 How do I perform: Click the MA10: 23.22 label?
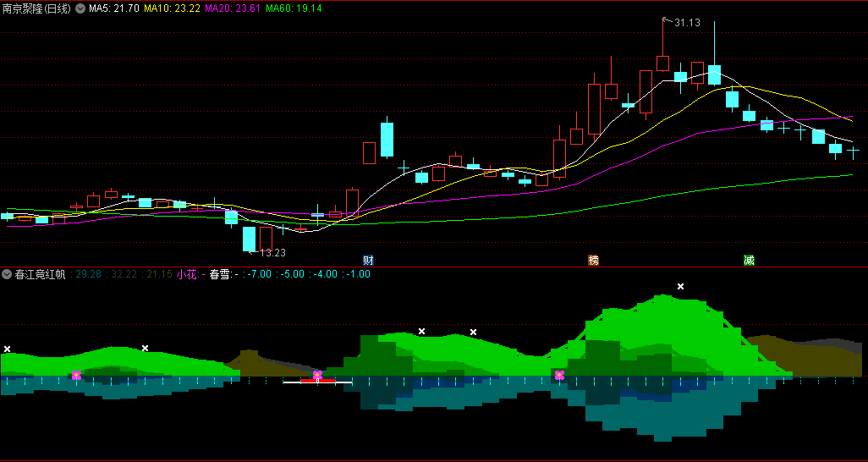[172, 8]
